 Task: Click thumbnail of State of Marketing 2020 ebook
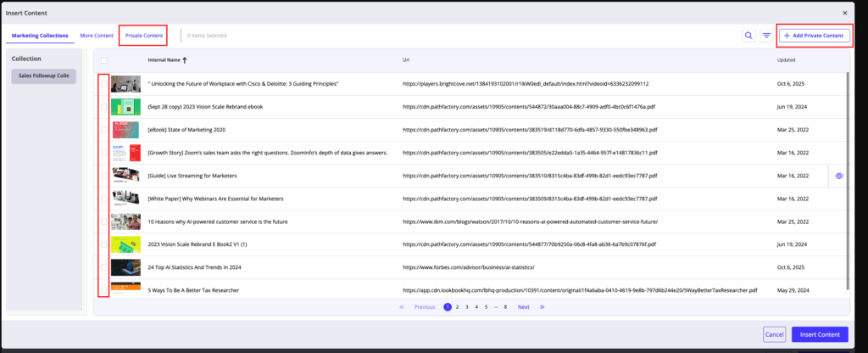125,130
